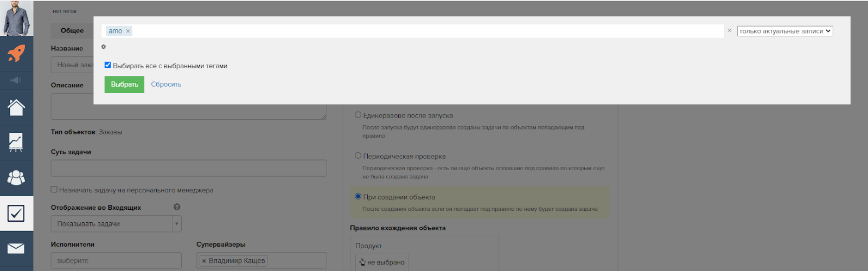Select 'Единоразово после запуска' radio option
The width and height of the screenshot is (868, 271).
(358, 115)
